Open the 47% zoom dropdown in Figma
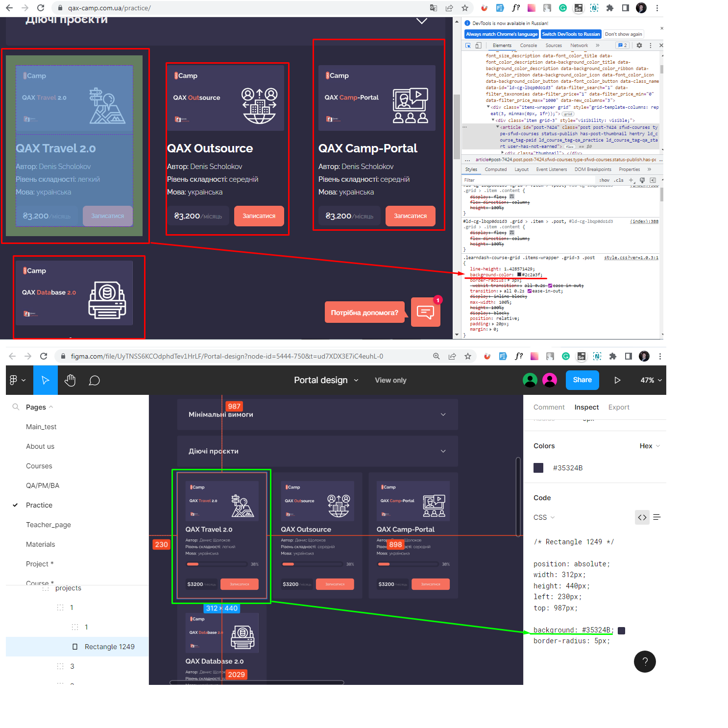 pos(651,380)
